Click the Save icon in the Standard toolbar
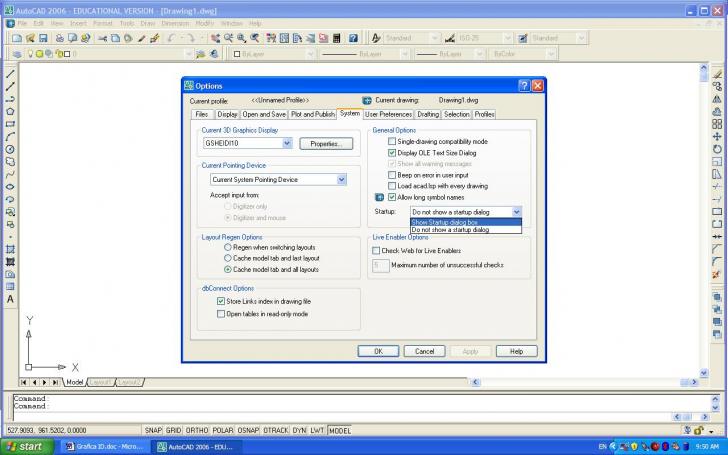Viewport: 728px width, 455px height. [x=43, y=38]
